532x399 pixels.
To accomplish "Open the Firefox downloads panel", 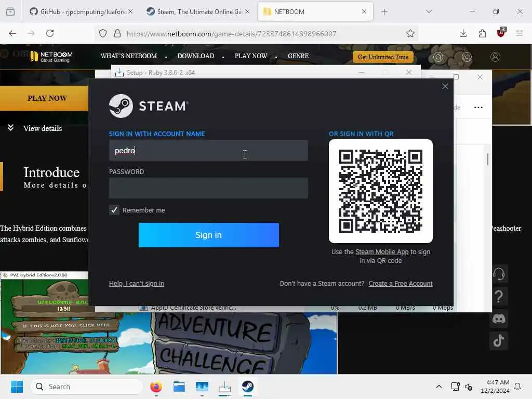I will (x=463, y=33).
